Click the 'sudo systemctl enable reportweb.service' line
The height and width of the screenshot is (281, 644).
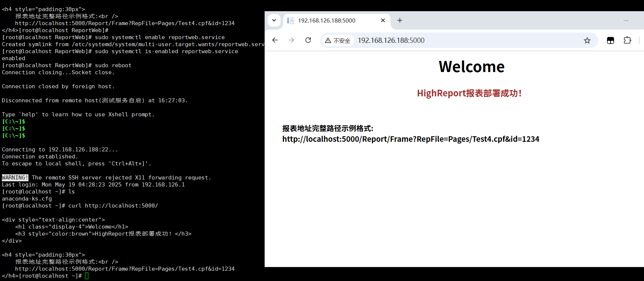point(113,37)
